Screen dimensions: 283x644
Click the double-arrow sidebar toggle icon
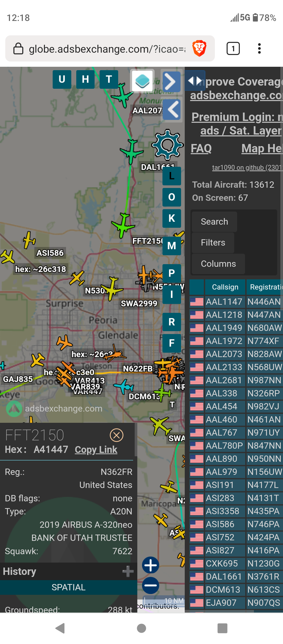tap(195, 81)
